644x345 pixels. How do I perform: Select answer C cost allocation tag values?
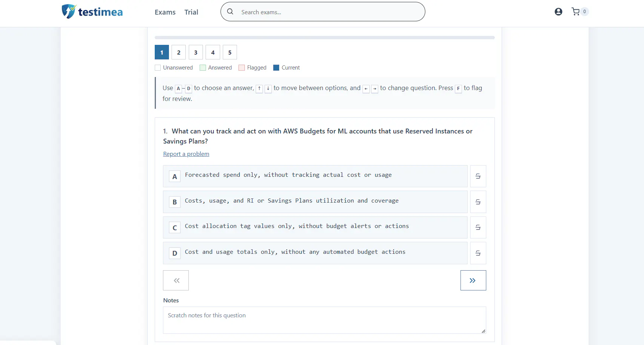315,227
